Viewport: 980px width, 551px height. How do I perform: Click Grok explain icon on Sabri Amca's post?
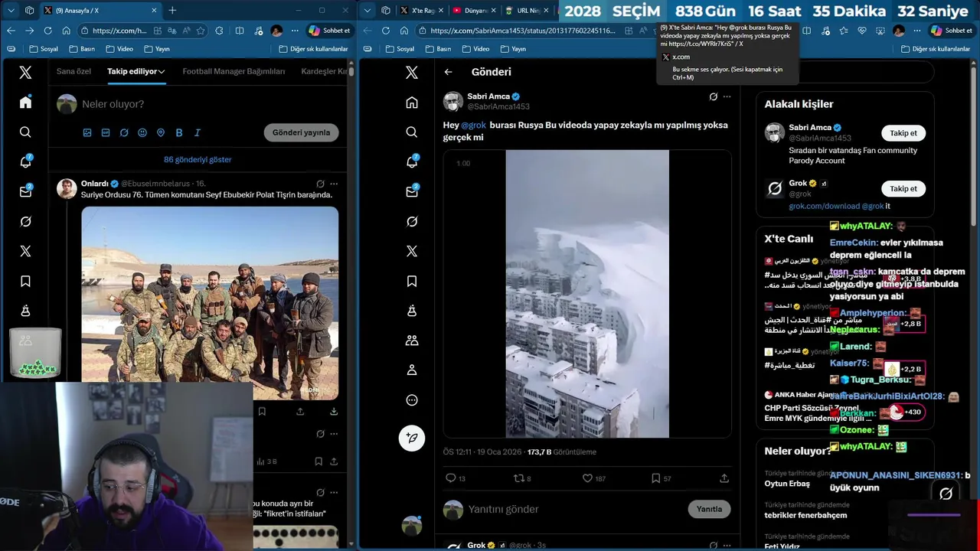[714, 96]
